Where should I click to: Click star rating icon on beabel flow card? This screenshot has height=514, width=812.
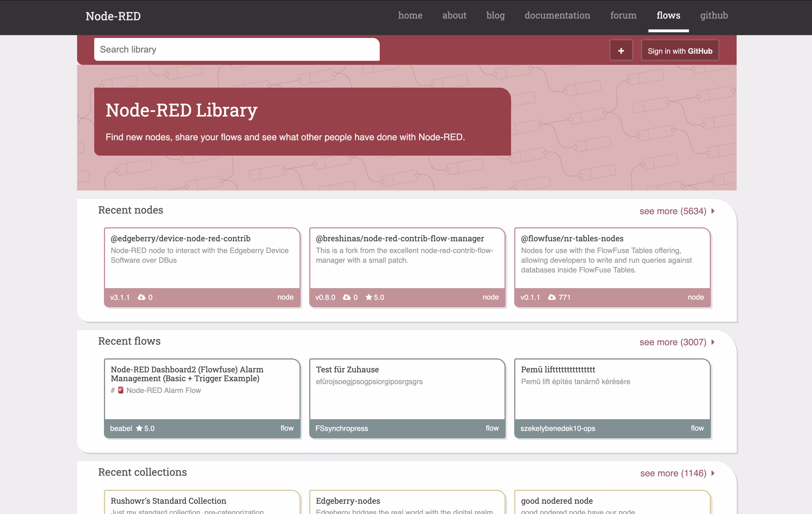click(139, 428)
